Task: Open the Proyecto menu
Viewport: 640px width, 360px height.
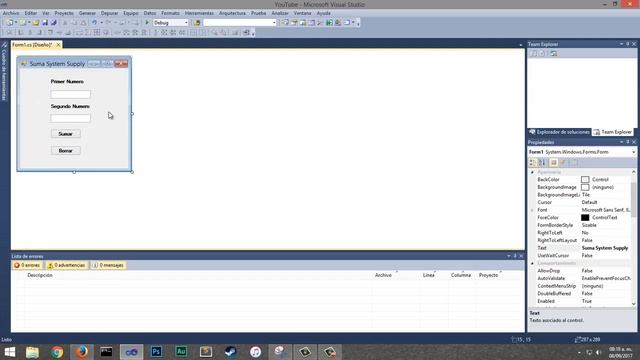Action: [64, 13]
